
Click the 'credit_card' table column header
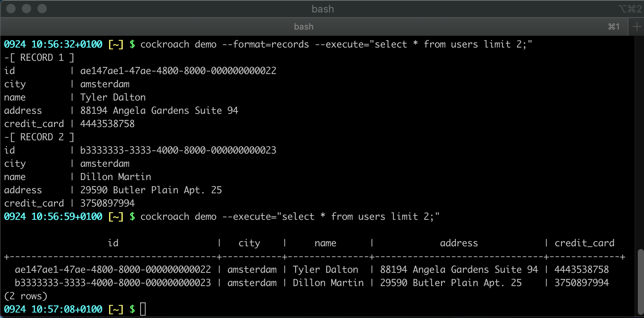[x=584, y=243]
